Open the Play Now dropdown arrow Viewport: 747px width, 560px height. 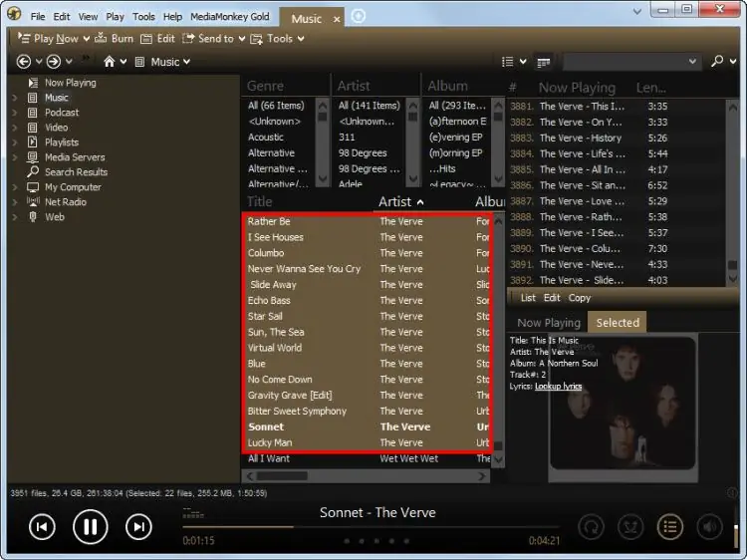[x=87, y=39]
